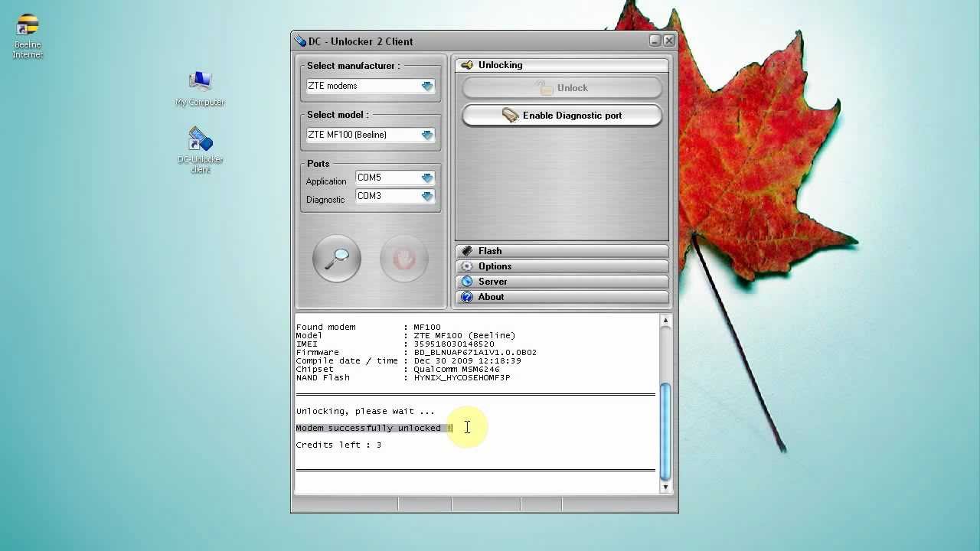Click the 'Credits left : 3' log line

coord(338,445)
